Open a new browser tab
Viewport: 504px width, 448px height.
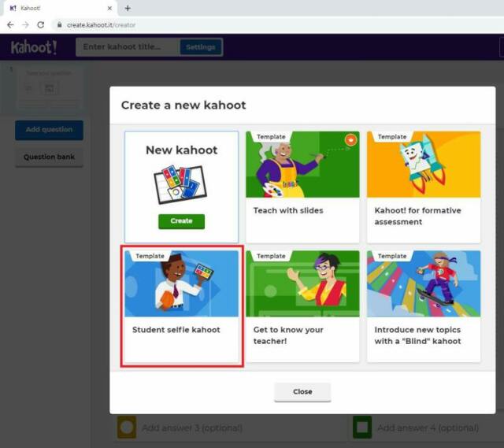point(128,8)
